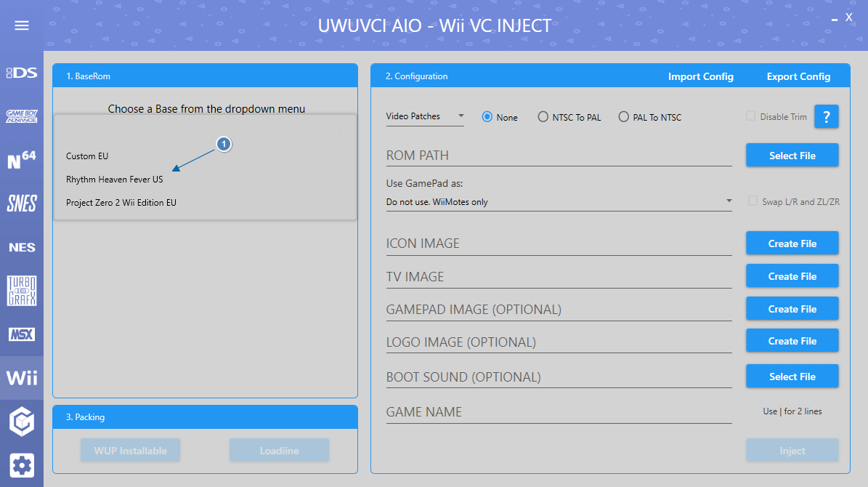Screen dimensions: 868x487
Task: Choose Custom EU from base list
Action: 206,156
